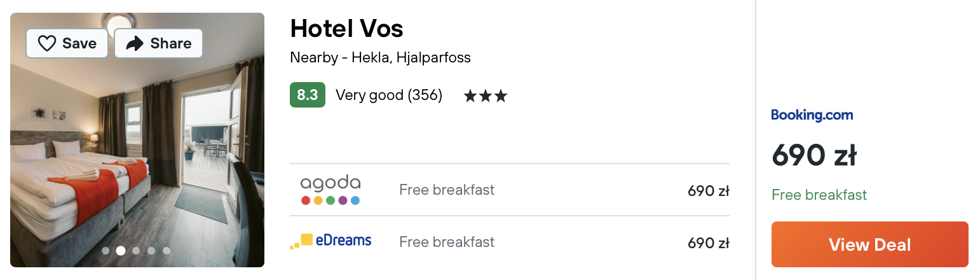The width and height of the screenshot is (980, 280).
Task: Select the fourth photo carousel dot
Action: click(x=151, y=251)
